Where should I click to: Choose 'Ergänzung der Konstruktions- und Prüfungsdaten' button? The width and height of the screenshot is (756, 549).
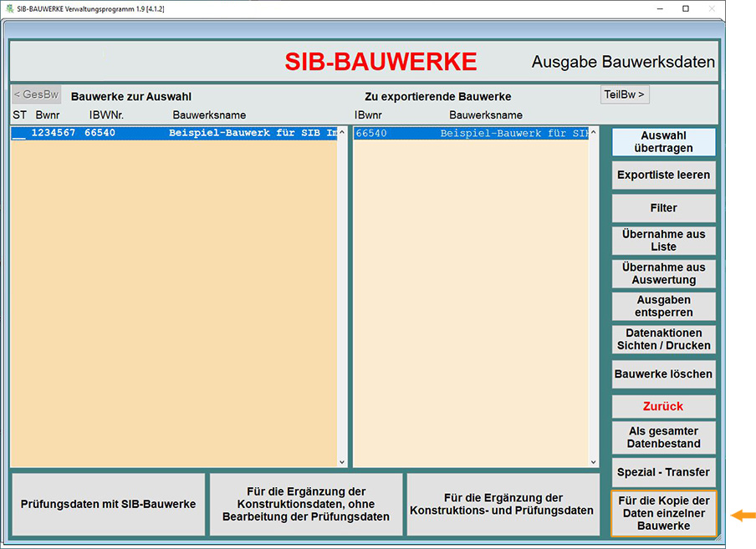[x=503, y=505]
